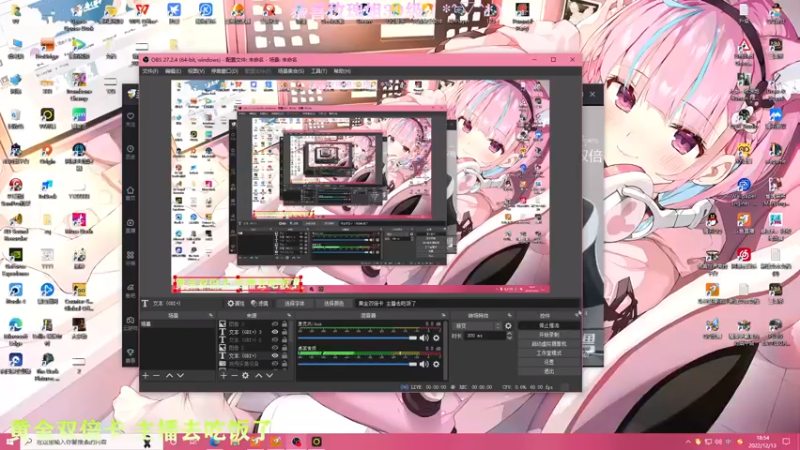Click the 停止推流 button
Screen dimensions: 800x450
pyautogui.click(x=549, y=326)
